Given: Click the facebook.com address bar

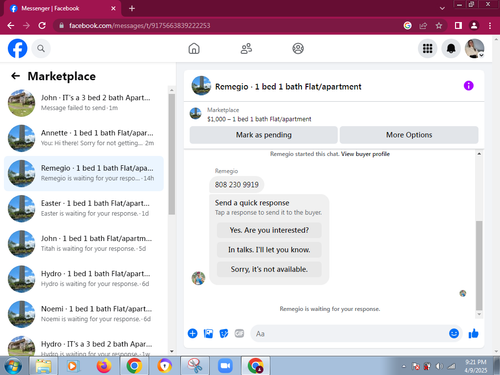Looking at the screenshot, I should click(227, 26).
